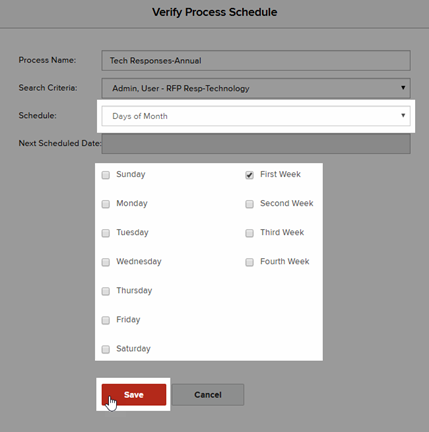Select the Fourth Week checkbox
The width and height of the screenshot is (429, 432).
[x=249, y=262]
